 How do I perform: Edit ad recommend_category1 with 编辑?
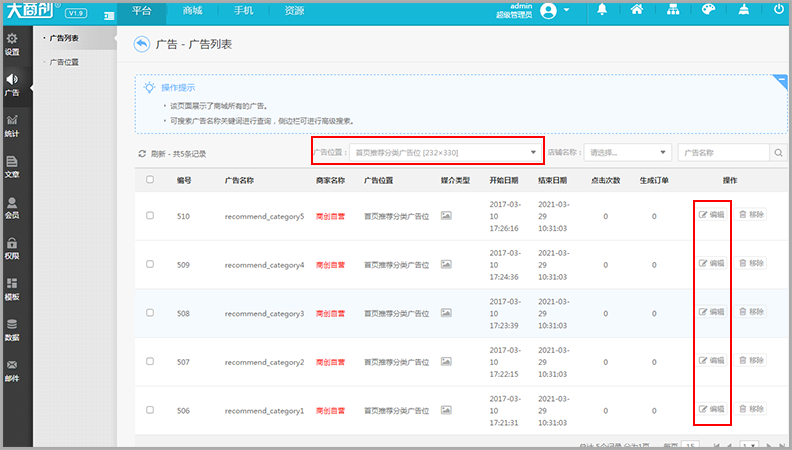[711, 409]
